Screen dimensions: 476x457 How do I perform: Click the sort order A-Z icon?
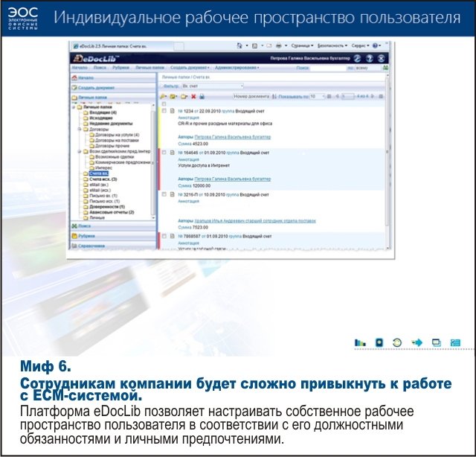coord(274,96)
